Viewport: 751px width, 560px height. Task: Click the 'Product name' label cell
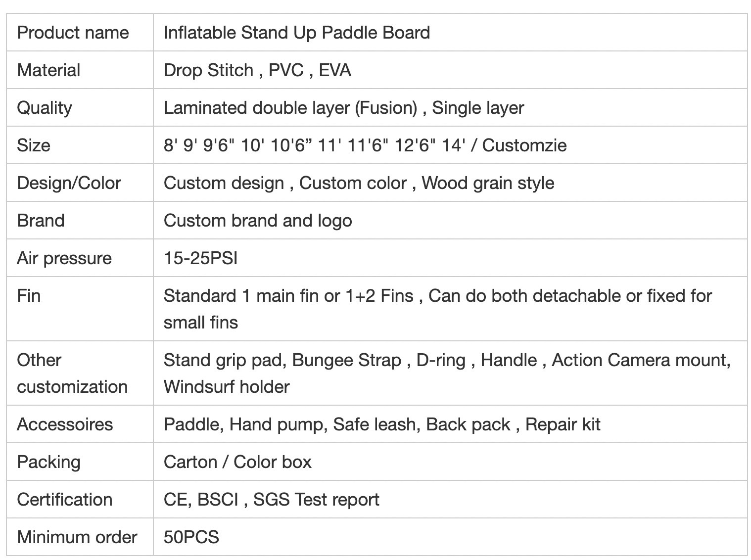coord(73,33)
